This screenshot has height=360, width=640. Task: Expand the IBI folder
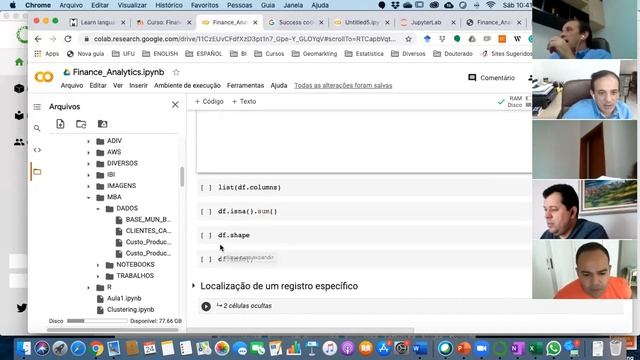[x=89, y=175]
